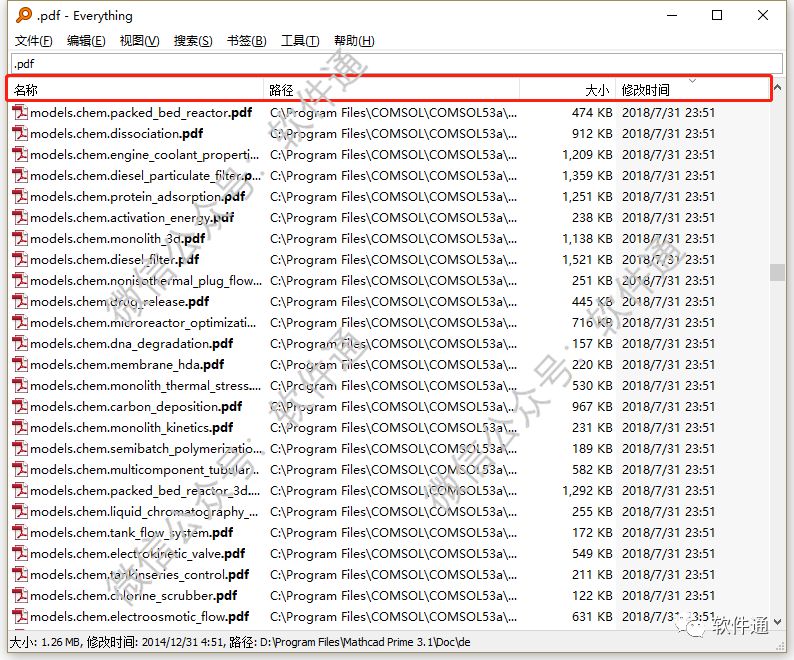Click the .pdf search input field
The image size is (794, 660).
396,64
